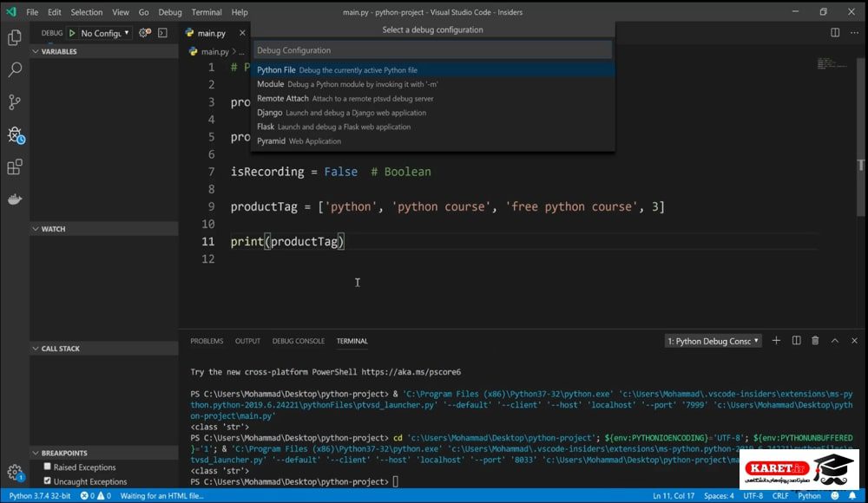Split the terminal panel
This screenshot has width=868, height=503.
796,341
